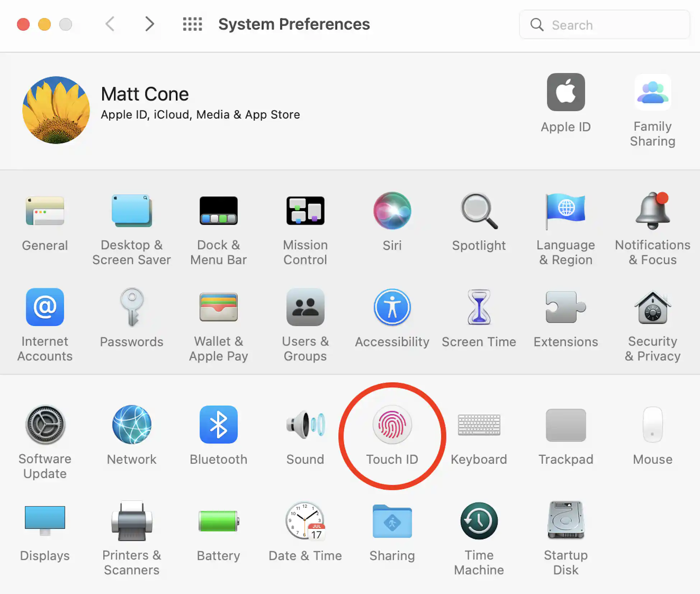Image resolution: width=700 pixels, height=594 pixels.
Task: Open the Bluetooth preference pane
Action: 218,425
